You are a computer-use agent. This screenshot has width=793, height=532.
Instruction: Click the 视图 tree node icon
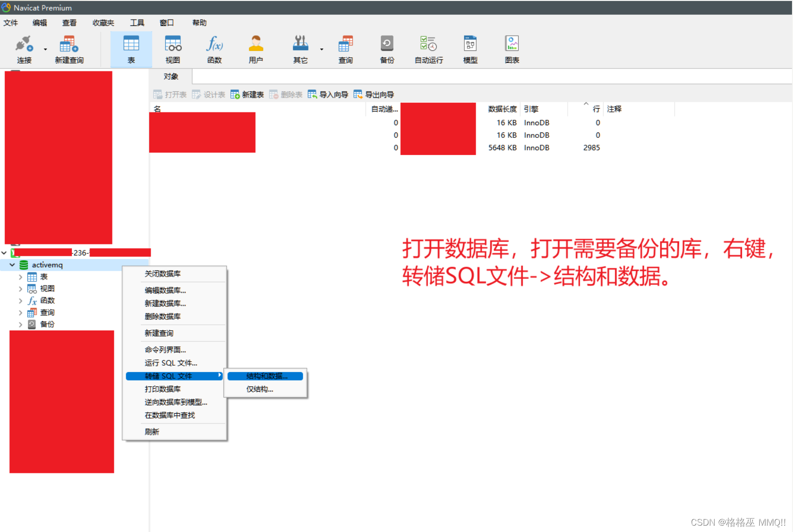(x=32, y=288)
